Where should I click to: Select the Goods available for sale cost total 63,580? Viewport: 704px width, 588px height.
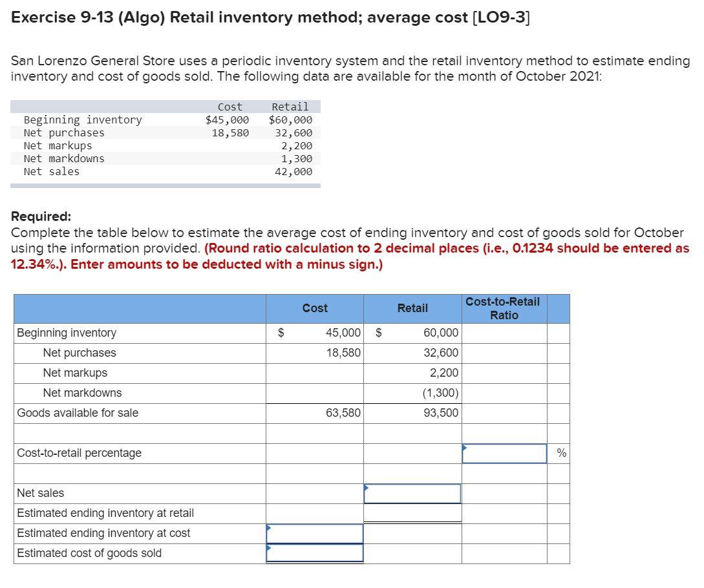343,412
